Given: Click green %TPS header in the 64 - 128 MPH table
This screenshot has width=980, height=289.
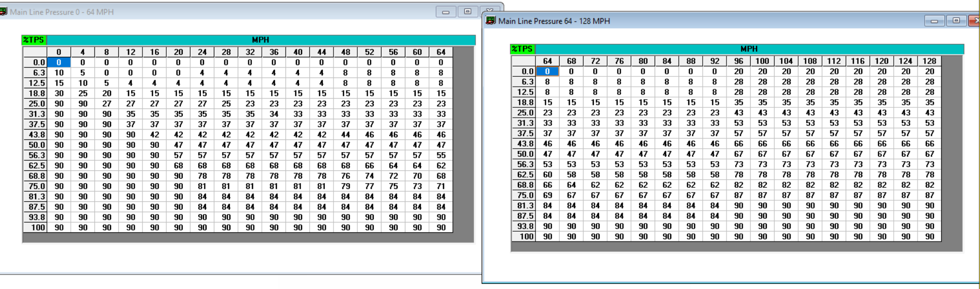Looking at the screenshot, I should [x=522, y=49].
